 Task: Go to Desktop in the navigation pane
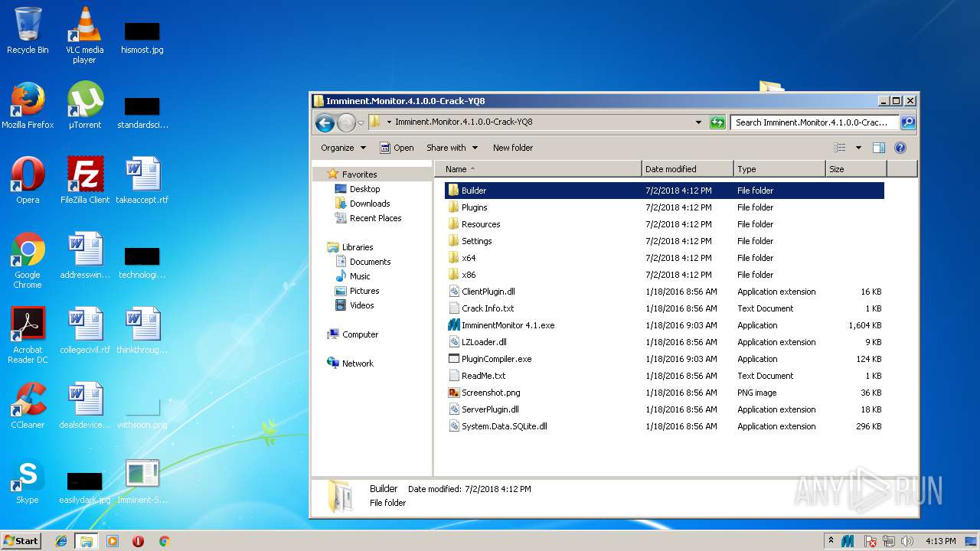coord(358,189)
